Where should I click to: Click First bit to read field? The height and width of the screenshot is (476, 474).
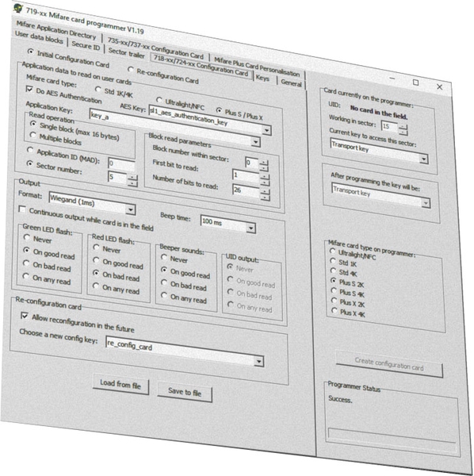pos(246,175)
